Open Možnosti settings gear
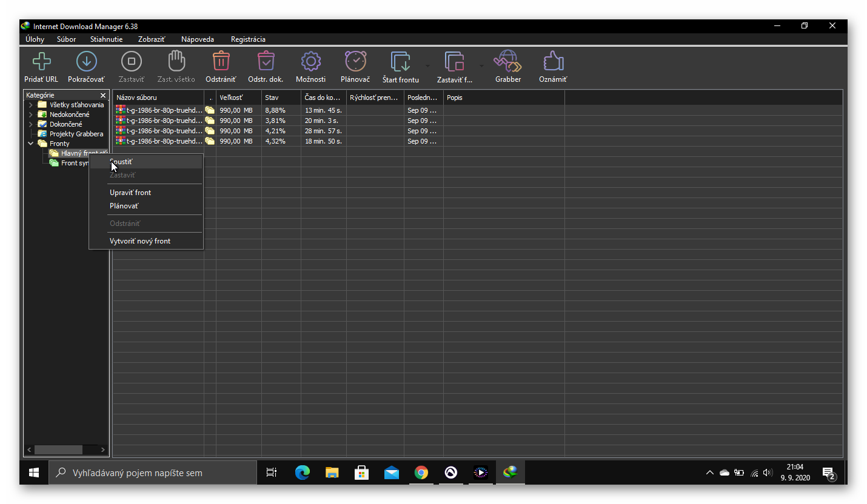Screen dimensions: 867x504 310,62
